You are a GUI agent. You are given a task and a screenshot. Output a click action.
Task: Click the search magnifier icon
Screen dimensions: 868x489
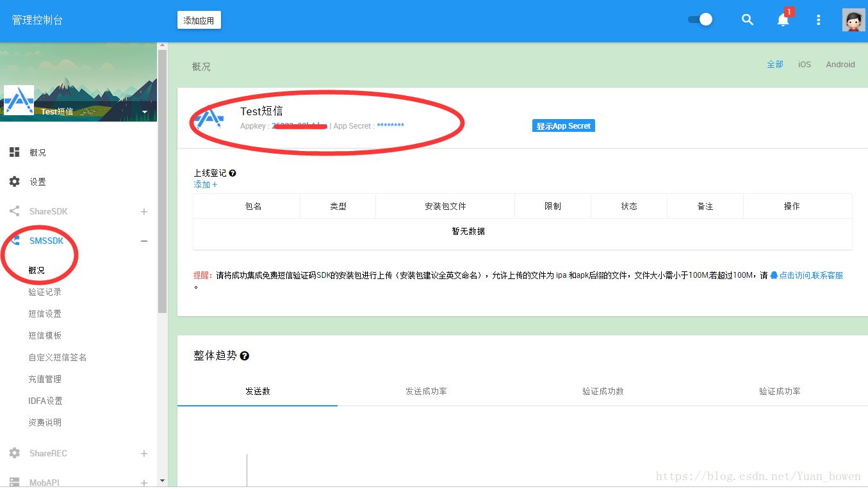pos(747,20)
